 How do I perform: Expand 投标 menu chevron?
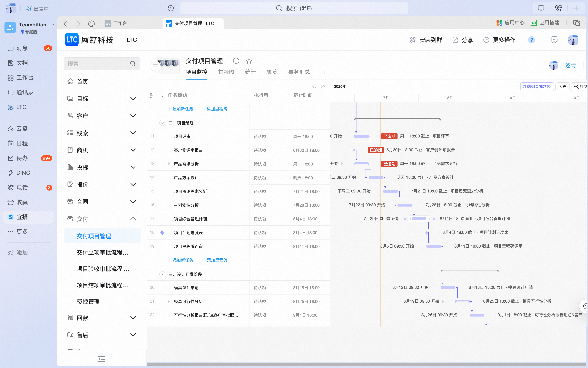point(133,167)
